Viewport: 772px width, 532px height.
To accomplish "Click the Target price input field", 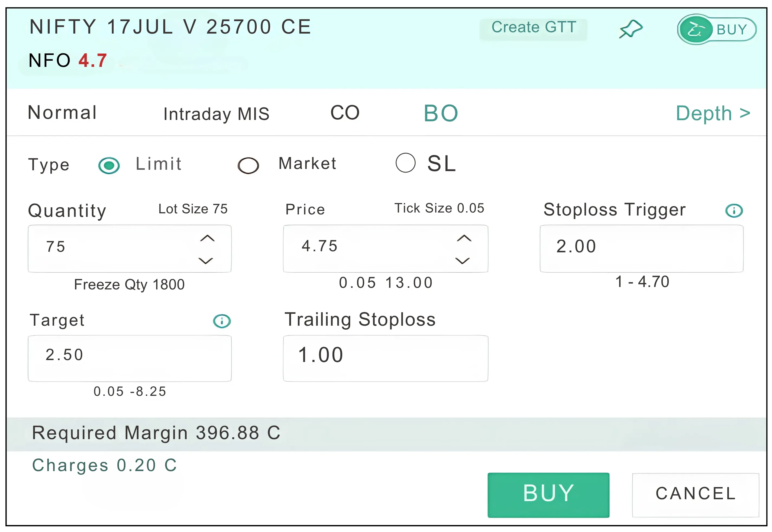I will click(x=130, y=358).
